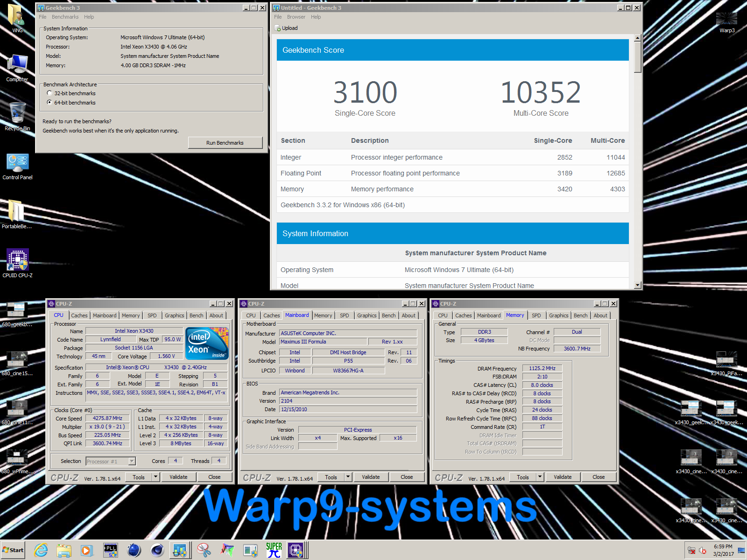Switch to Bench tab in CPU-tab CPU-Z window
This screenshot has width=747, height=560.
point(196,315)
